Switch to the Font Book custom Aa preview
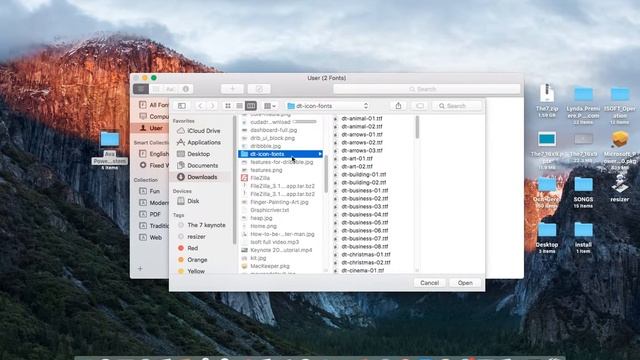The image size is (640, 360). click(x=170, y=89)
